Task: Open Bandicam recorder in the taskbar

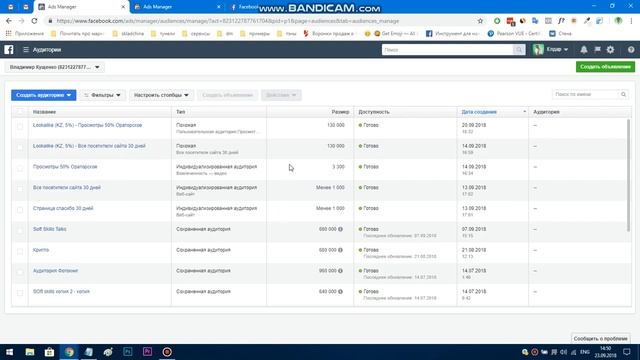Action: tap(167, 352)
